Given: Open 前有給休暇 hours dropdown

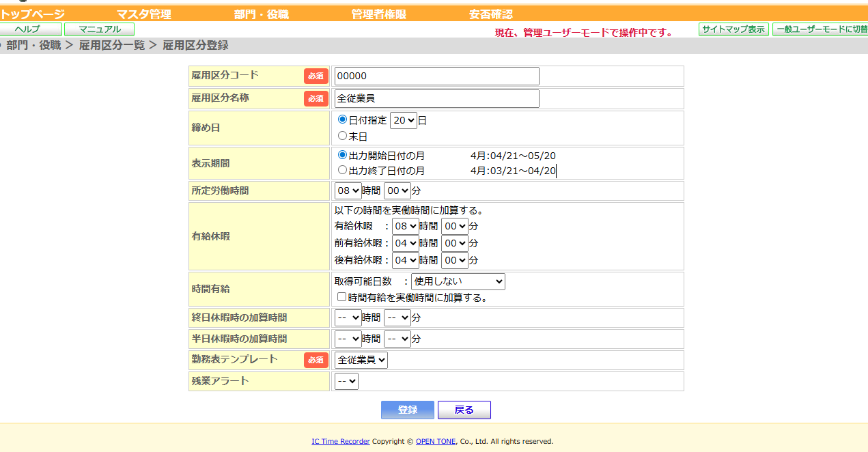Looking at the screenshot, I should (405, 242).
